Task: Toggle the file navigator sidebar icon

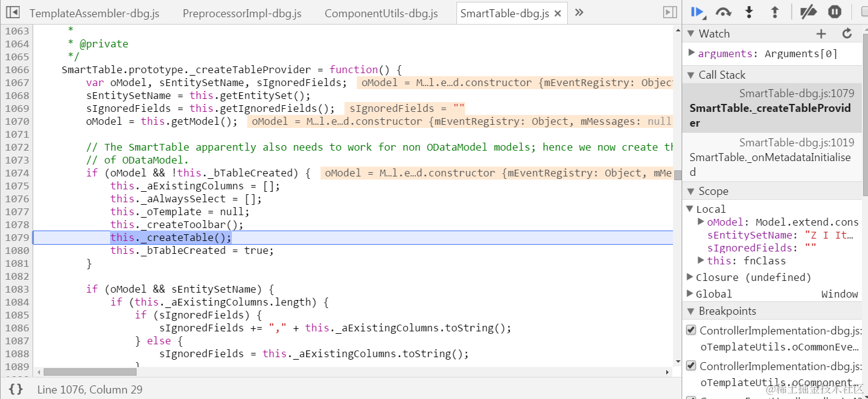Action: [12, 12]
